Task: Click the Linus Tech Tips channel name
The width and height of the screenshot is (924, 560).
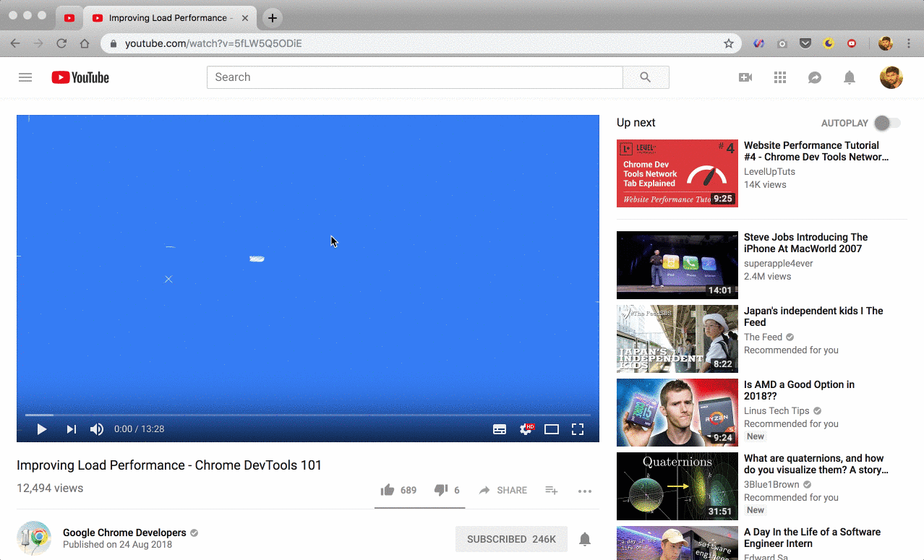Action: pos(777,411)
